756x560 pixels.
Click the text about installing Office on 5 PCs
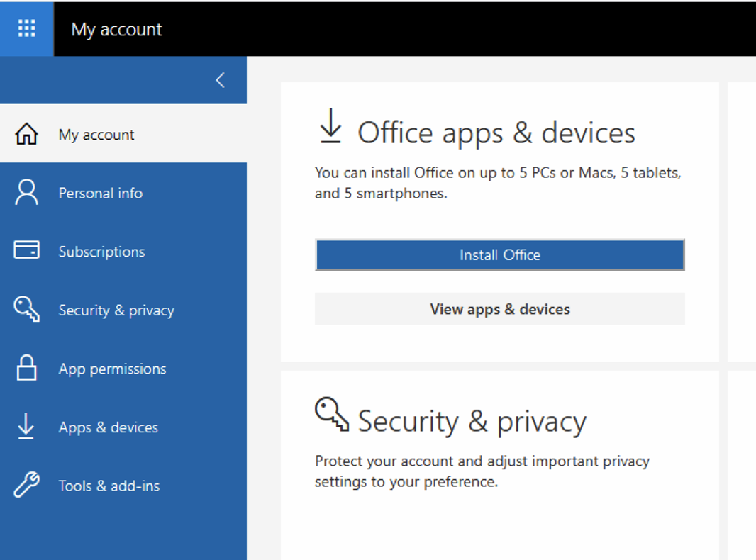coord(498,183)
